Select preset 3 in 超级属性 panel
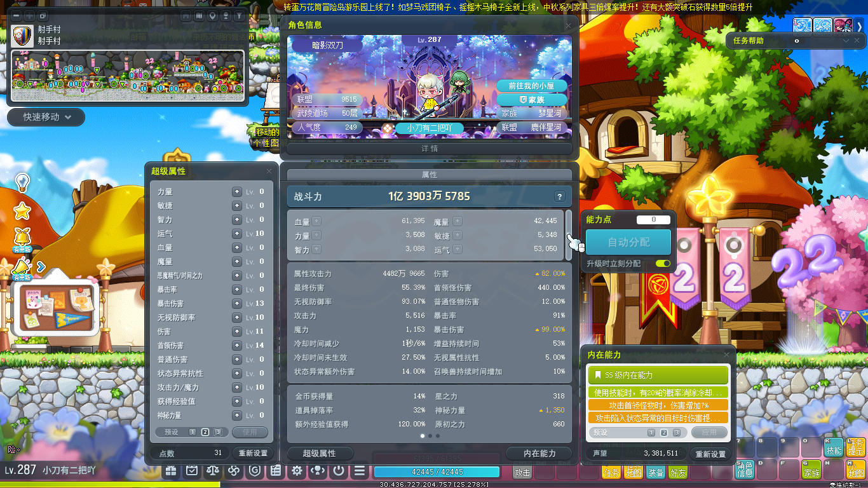 (x=218, y=432)
